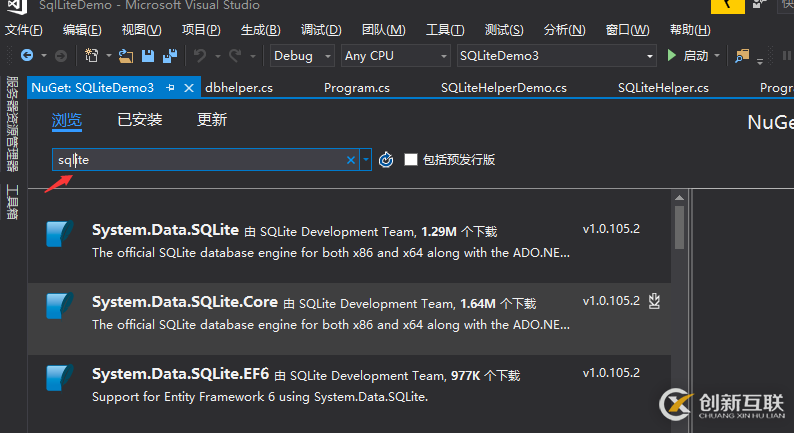
Task: Click the Open File folder icon
Action: pyautogui.click(x=126, y=56)
